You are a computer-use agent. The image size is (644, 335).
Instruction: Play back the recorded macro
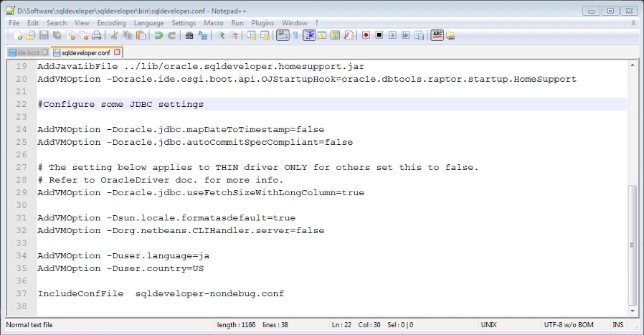coord(393,35)
